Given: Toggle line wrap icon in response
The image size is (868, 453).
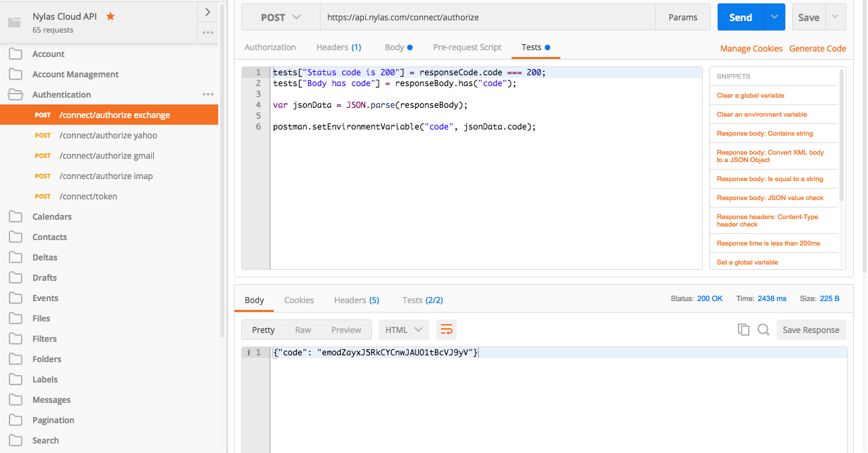Looking at the screenshot, I should tap(447, 330).
